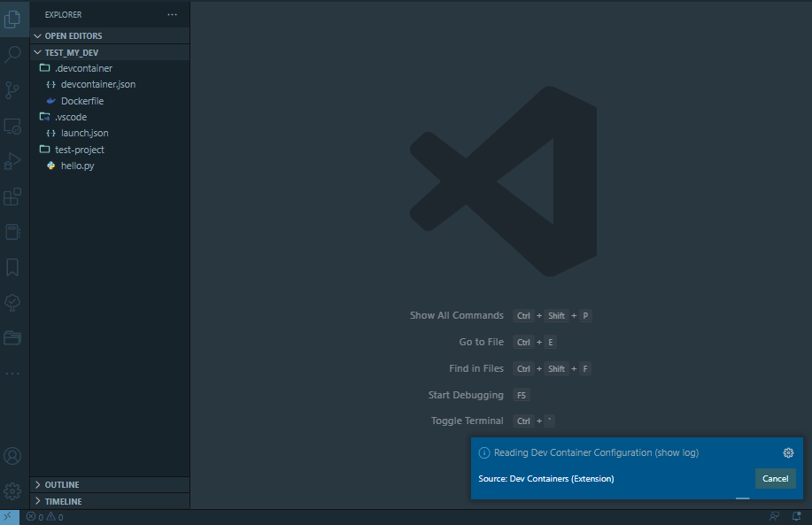Open notifications bell in status bar
This screenshot has width=812, height=525.
796,516
